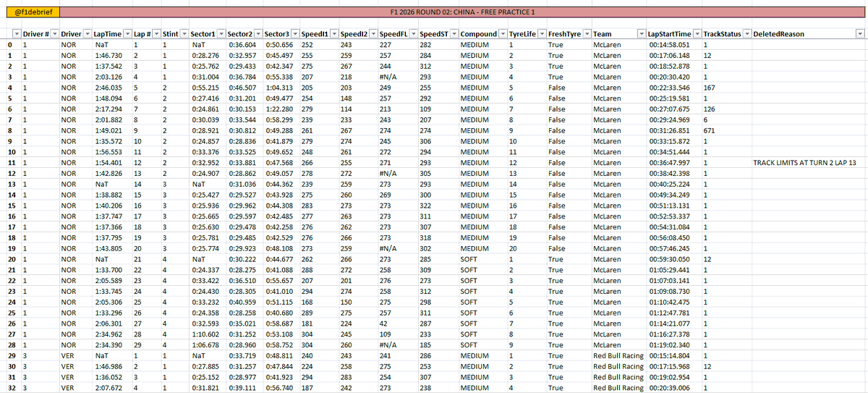Open the Lap # column filter dropdown
This screenshot has height=393, width=868.
click(x=156, y=34)
